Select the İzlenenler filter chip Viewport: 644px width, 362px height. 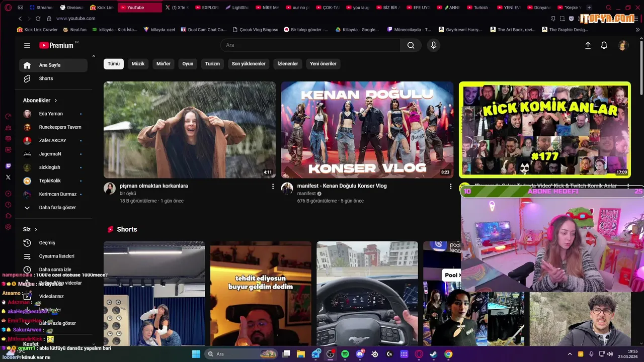click(x=288, y=64)
